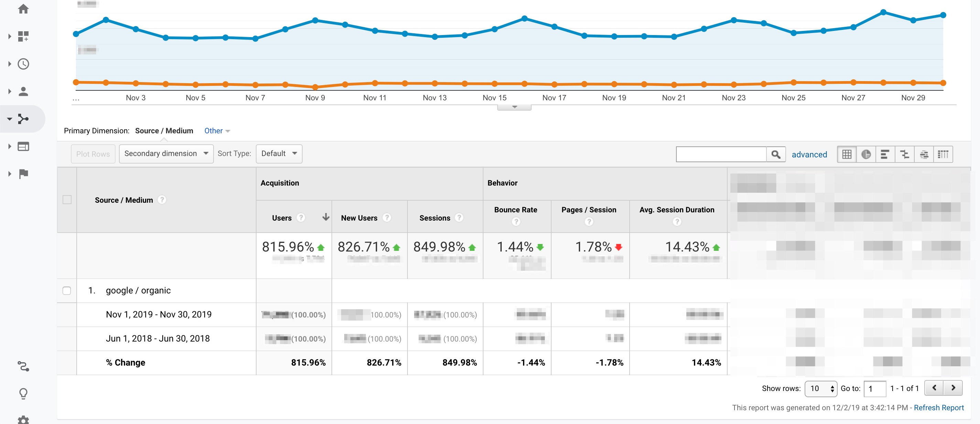The width and height of the screenshot is (980, 424).
Task: Sort by Sessions column header
Action: 435,218
